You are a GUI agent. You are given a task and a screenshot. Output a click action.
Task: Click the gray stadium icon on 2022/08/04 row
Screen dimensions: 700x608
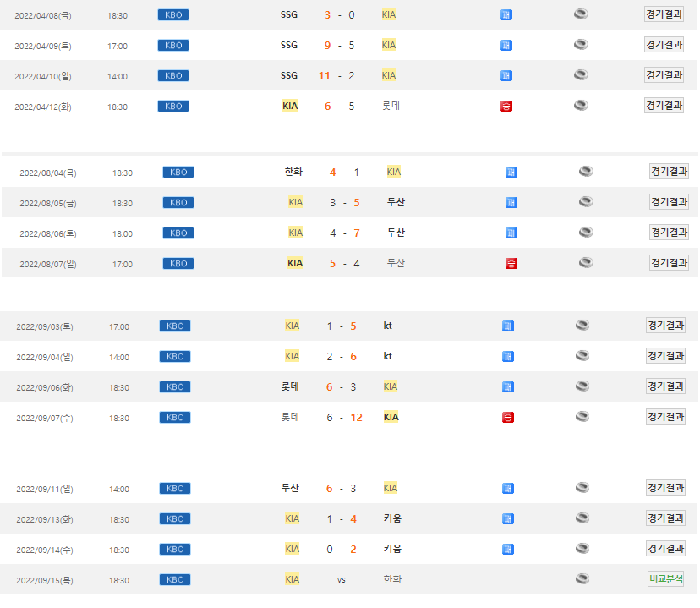pos(586,172)
